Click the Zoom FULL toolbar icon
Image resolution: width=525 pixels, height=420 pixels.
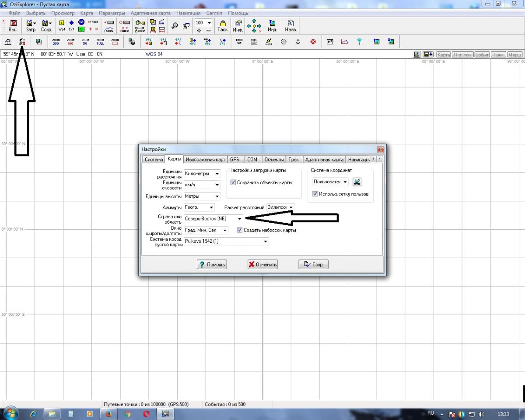(100, 42)
